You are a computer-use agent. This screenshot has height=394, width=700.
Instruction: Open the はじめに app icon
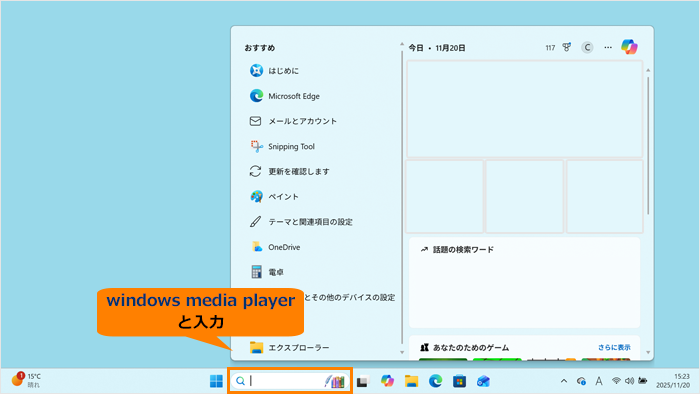pos(256,71)
